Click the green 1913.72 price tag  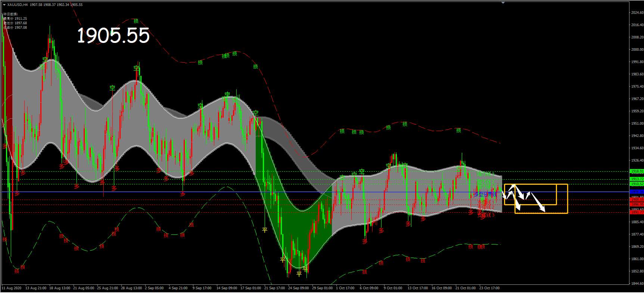tap(637, 180)
